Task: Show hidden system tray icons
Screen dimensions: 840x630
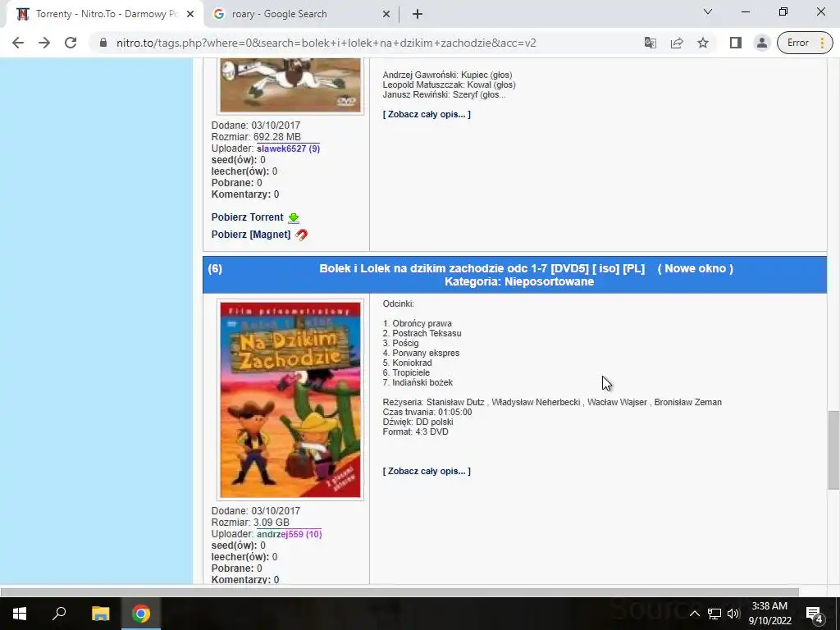Action: pyautogui.click(x=694, y=614)
